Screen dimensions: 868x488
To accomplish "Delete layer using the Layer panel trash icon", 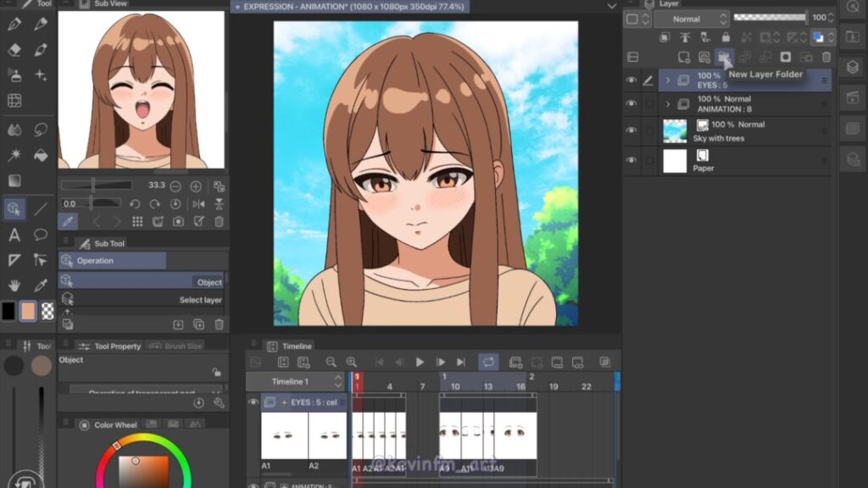I will coord(826,57).
